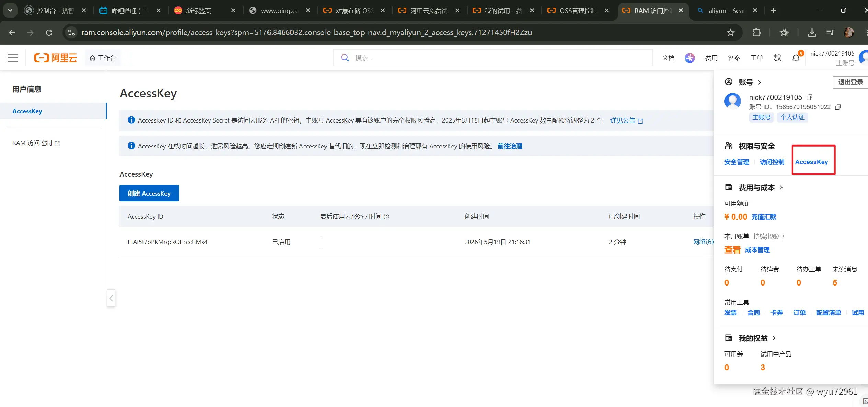The width and height of the screenshot is (868, 407).
Task: Focus the top search field
Action: pos(493,58)
